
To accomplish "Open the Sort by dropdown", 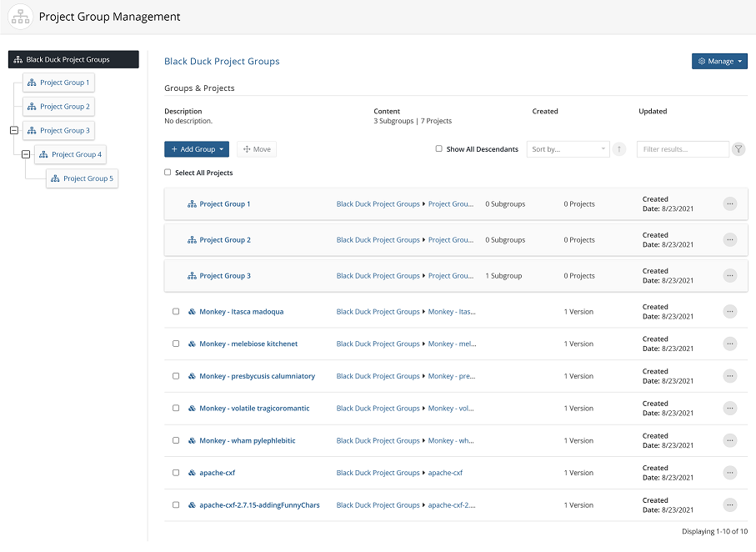I will 568,149.
